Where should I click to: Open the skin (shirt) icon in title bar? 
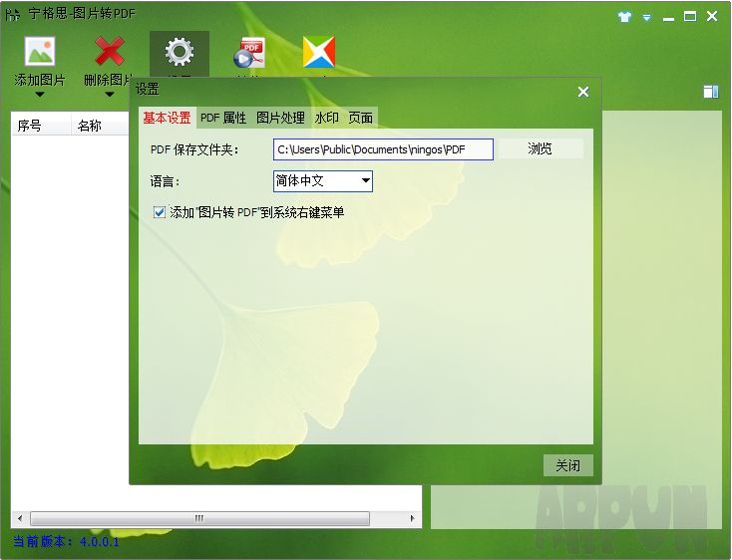coord(624,17)
